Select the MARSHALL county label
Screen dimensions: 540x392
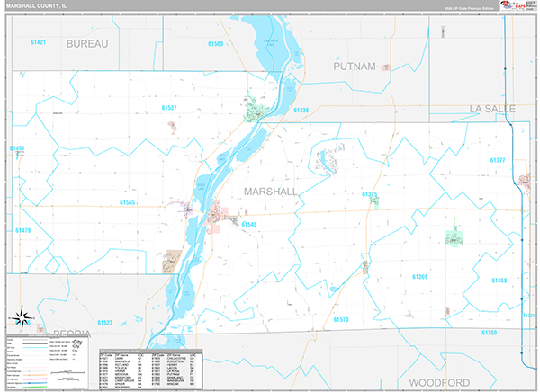click(x=271, y=192)
